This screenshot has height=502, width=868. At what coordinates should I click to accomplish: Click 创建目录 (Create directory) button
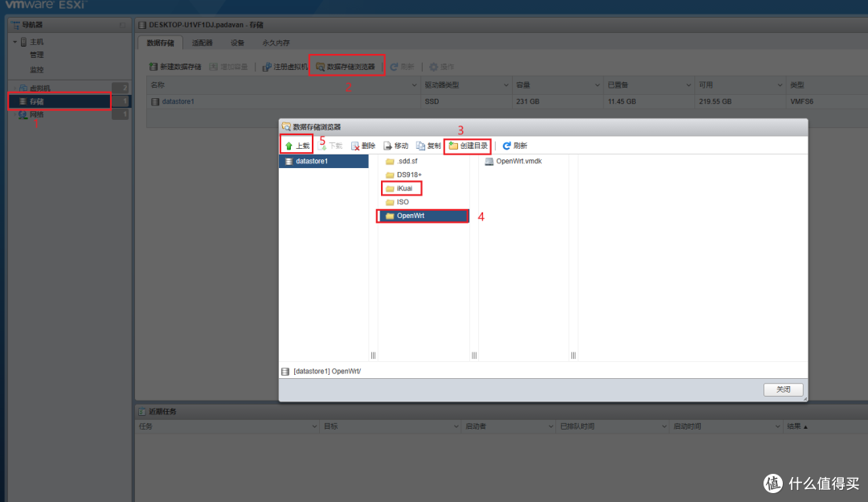point(468,146)
